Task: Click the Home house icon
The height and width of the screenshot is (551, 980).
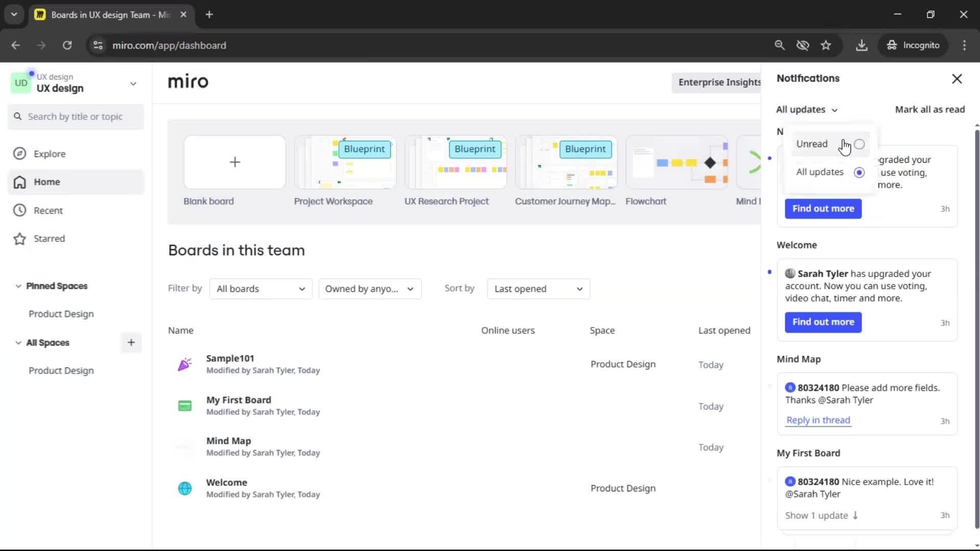Action: [x=19, y=182]
